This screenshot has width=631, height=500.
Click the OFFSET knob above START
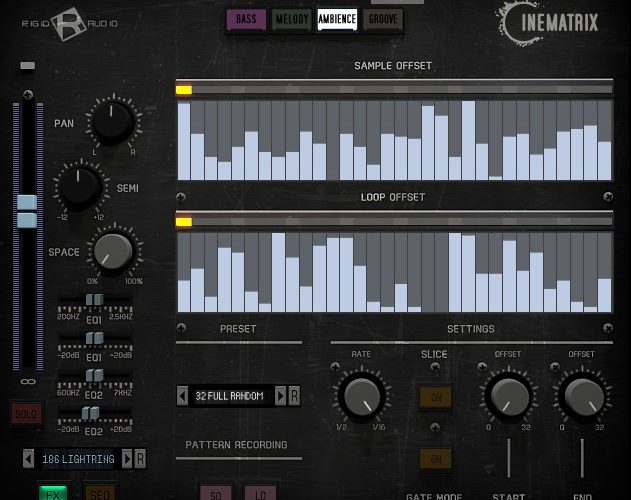509,397
